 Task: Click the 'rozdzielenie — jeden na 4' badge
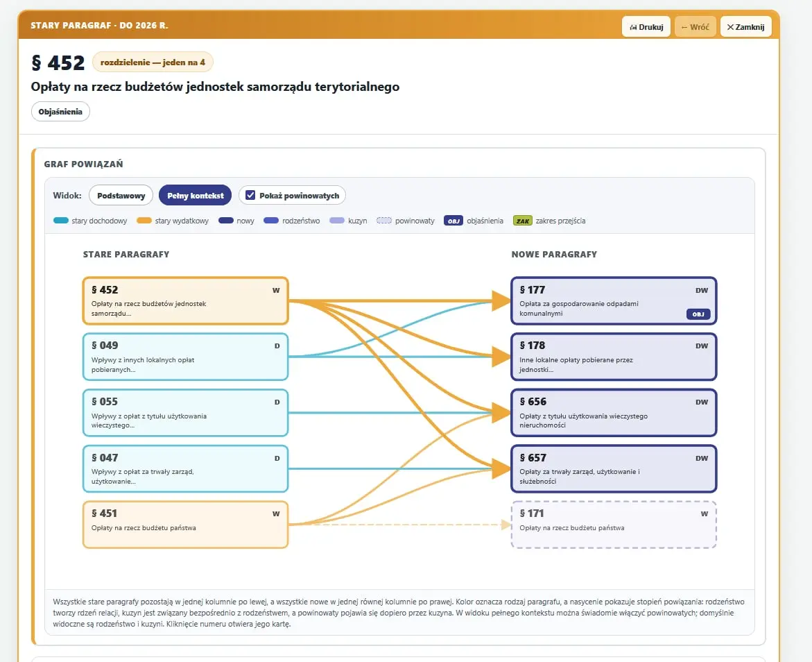153,62
